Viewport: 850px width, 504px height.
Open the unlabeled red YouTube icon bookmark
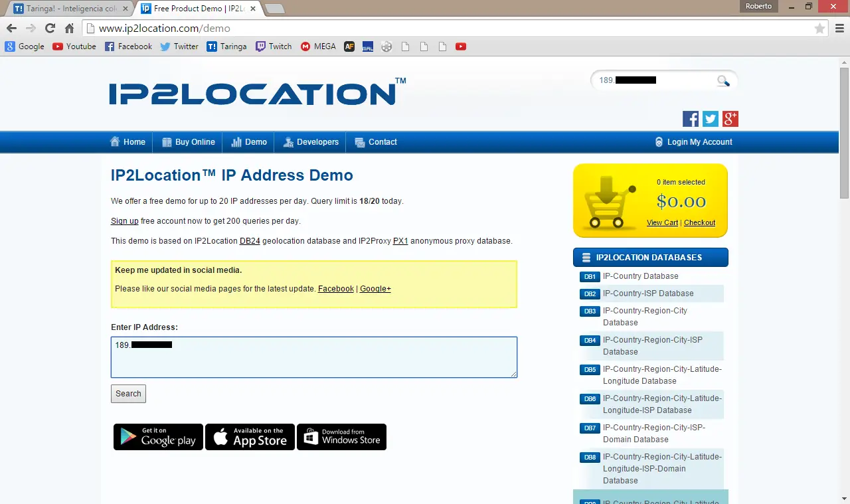(x=461, y=46)
